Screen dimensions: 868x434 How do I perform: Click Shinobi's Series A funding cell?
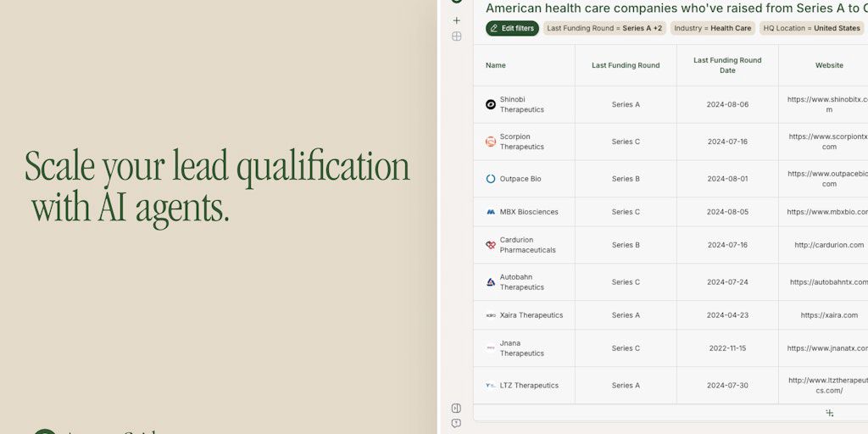click(626, 104)
